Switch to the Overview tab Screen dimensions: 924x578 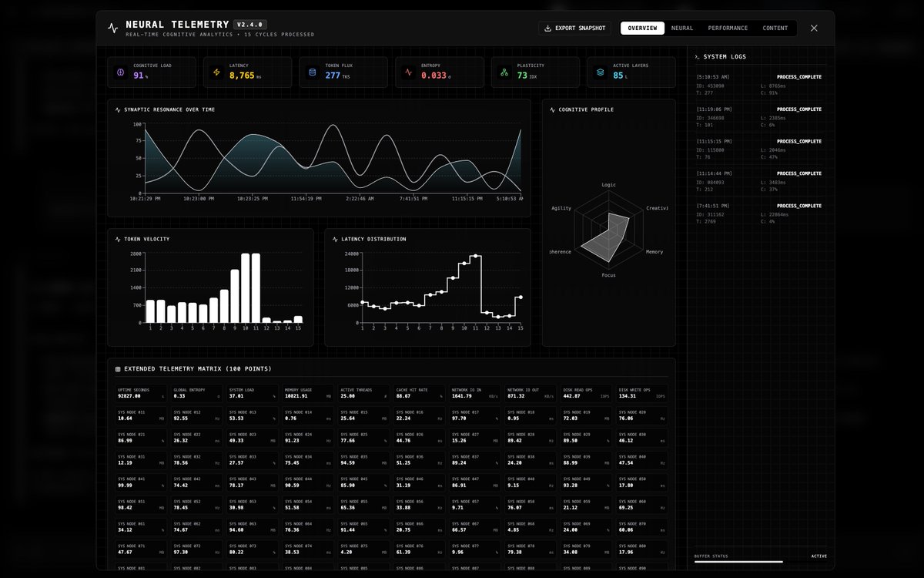click(642, 28)
